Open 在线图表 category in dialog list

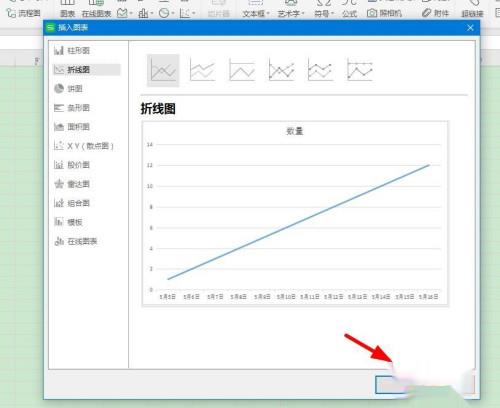76,241
